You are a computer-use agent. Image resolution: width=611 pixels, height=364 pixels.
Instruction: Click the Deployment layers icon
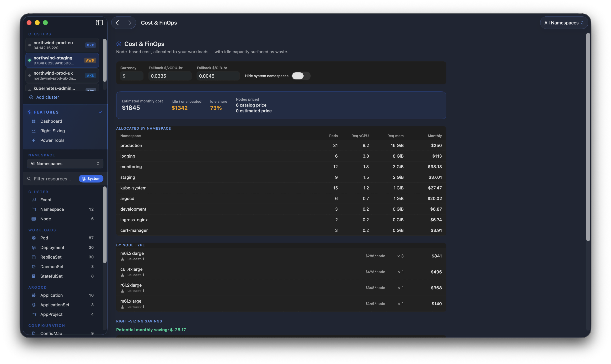click(34, 248)
